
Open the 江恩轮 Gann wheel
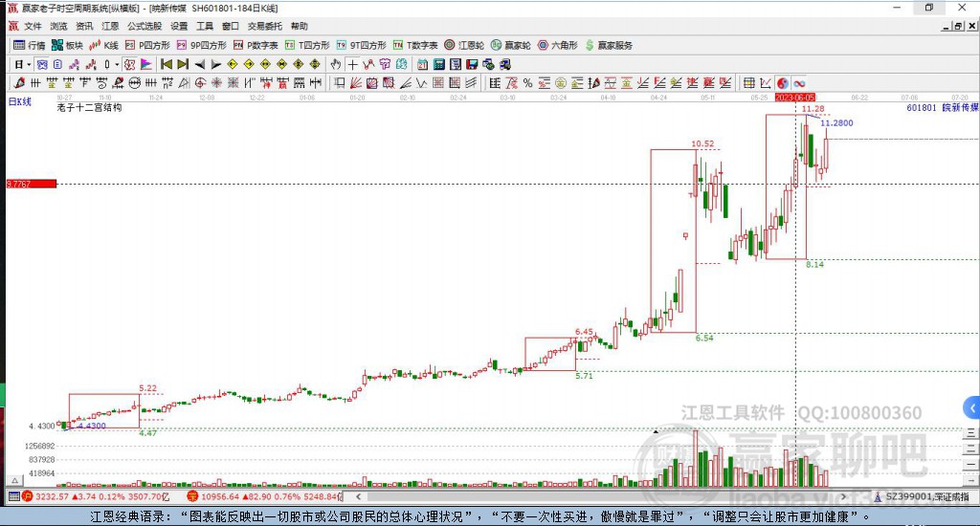click(464, 45)
